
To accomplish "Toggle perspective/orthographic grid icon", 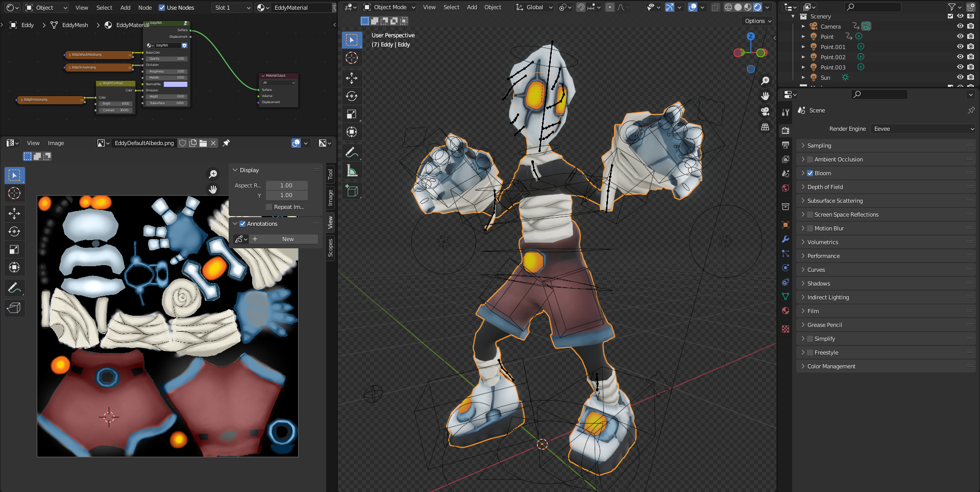I will [x=765, y=127].
